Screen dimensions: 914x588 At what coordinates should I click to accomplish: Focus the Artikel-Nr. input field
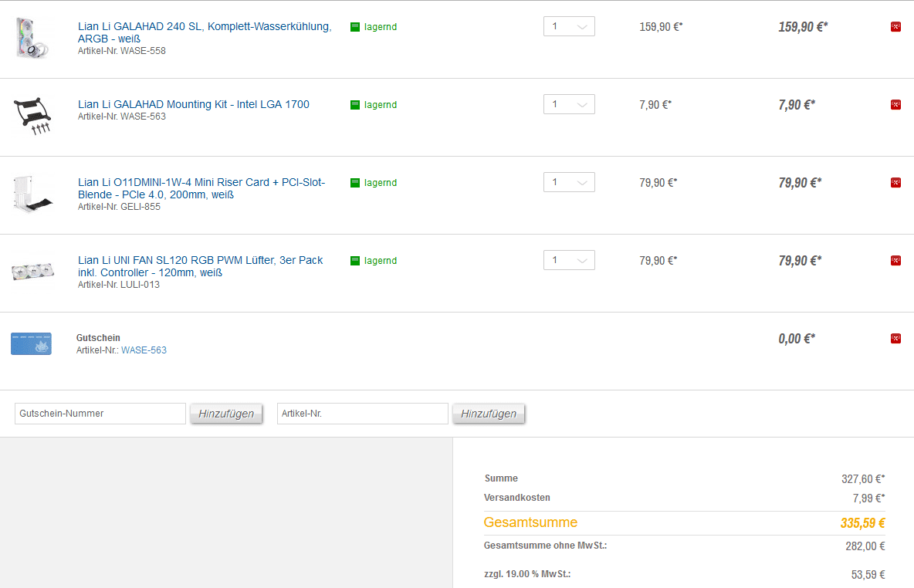point(363,414)
